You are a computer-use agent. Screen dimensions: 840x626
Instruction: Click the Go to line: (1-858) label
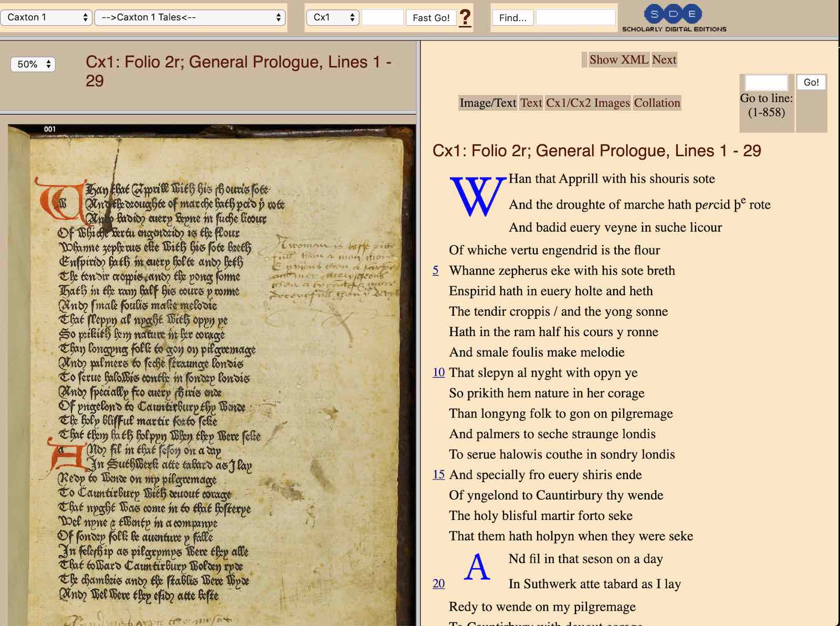(x=766, y=105)
